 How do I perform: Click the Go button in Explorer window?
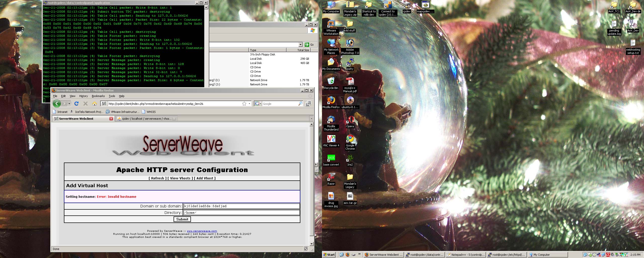point(309,45)
